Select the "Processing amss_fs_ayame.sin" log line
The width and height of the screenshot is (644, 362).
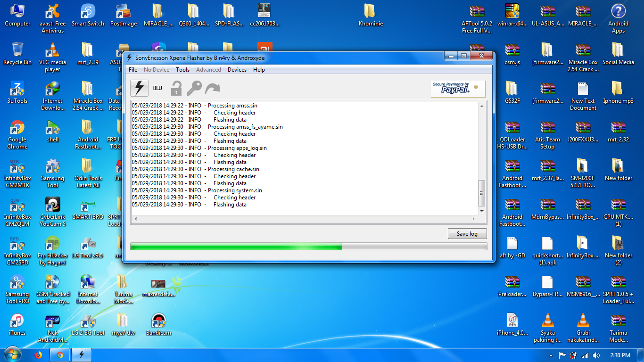(207, 127)
